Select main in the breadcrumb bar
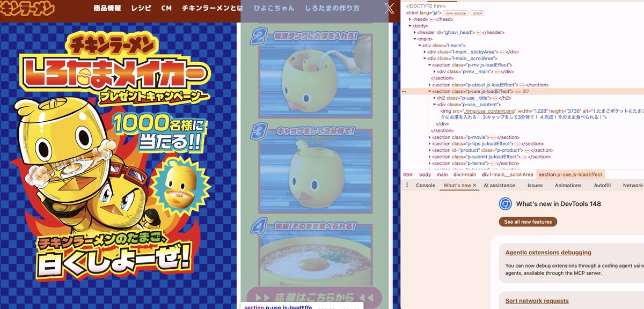 coord(442,174)
